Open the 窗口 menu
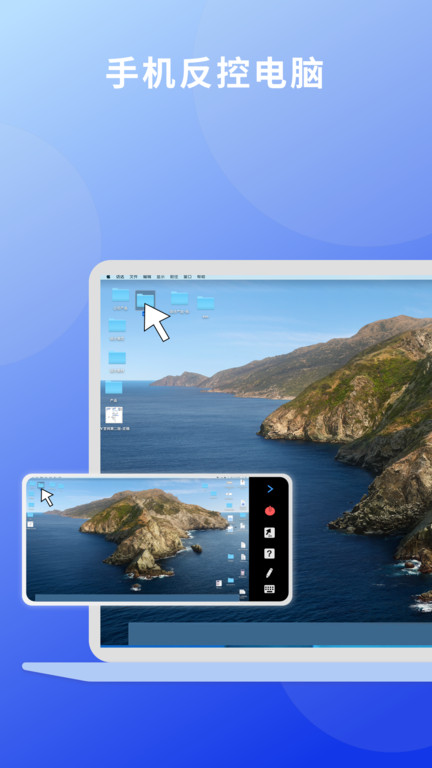 (x=188, y=277)
